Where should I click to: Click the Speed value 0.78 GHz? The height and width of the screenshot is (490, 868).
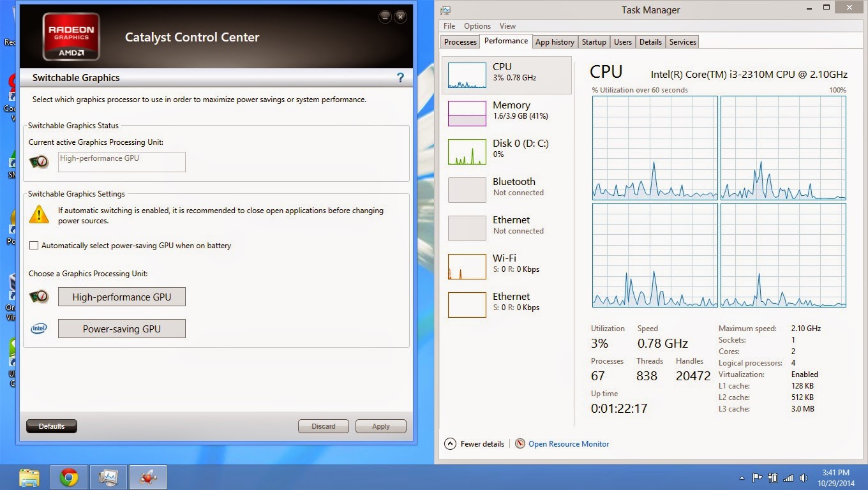662,343
